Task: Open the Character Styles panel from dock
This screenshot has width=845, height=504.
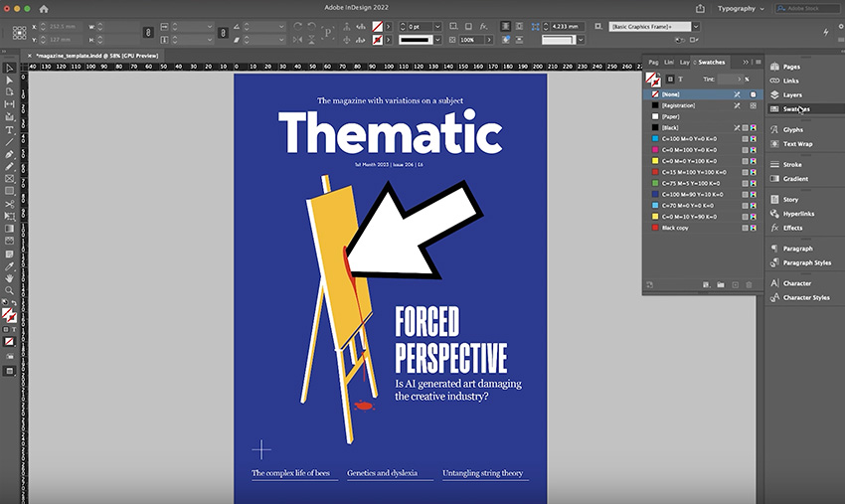Action: 806,297
